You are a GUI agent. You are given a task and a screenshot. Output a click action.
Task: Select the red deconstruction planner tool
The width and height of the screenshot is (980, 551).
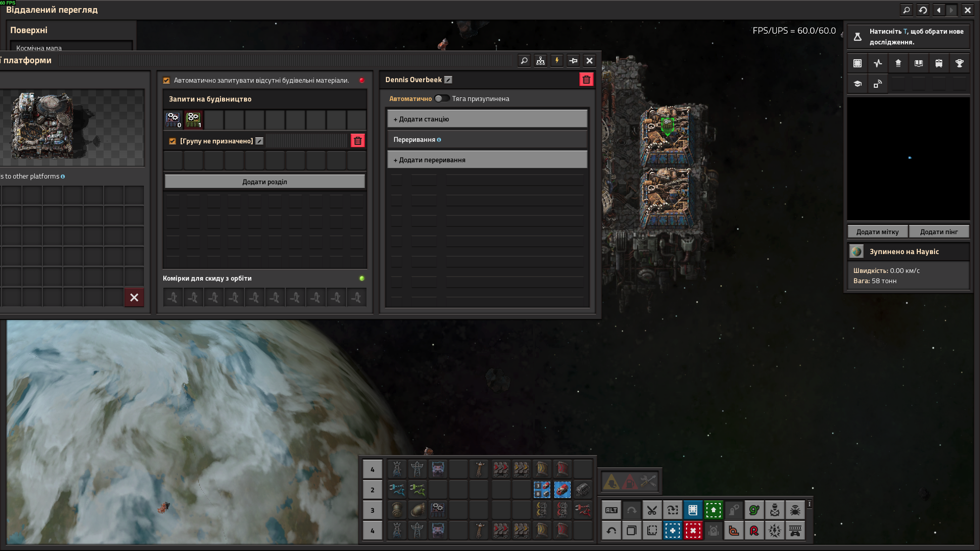[x=693, y=531]
